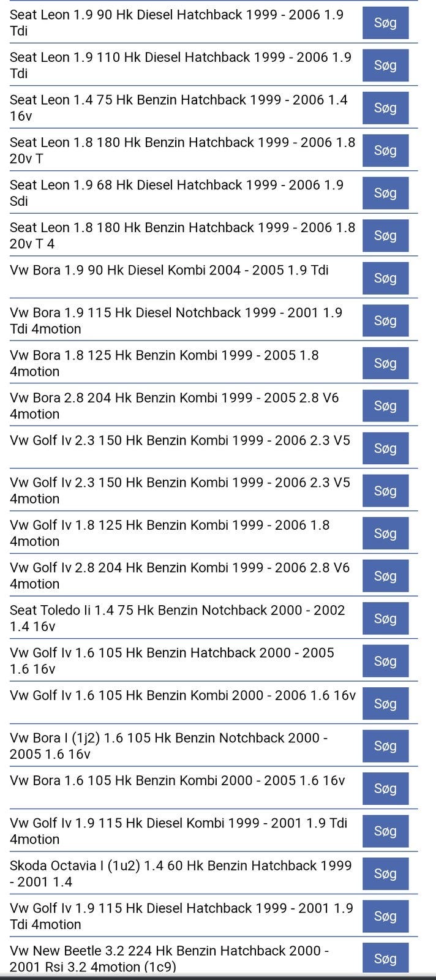Click Søg for Vw Bora 1.8 125 Hk Kombi
This screenshot has height=980, width=436.
pyautogui.click(x=385, y=363)
